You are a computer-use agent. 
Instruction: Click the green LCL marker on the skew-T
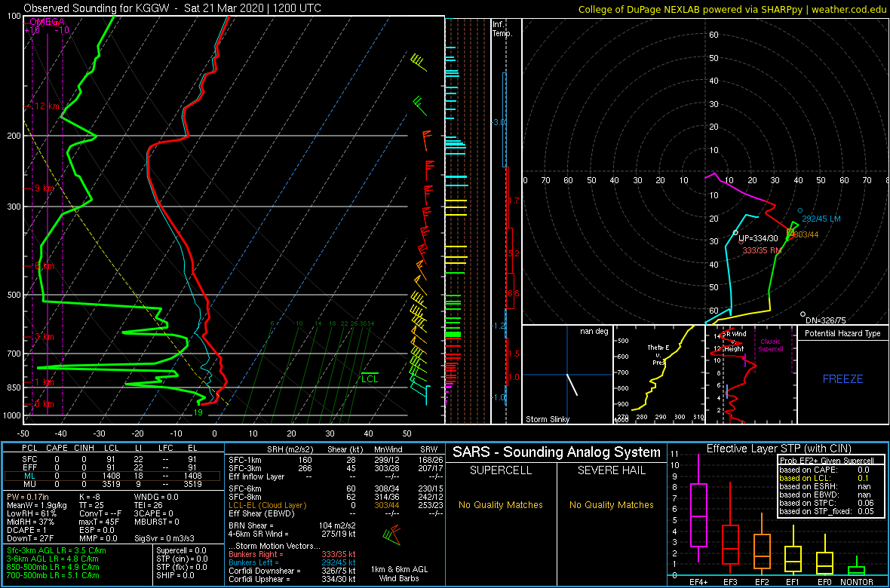[370, 378]
